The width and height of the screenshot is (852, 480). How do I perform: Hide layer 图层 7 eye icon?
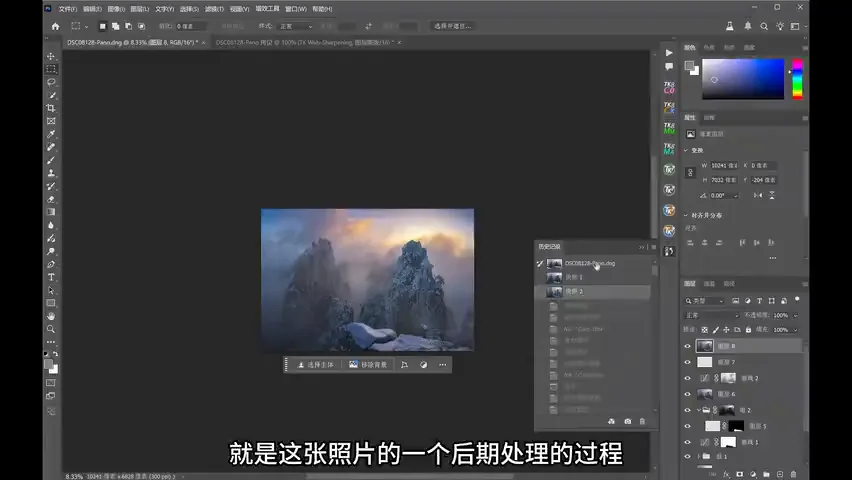coord(687,362)
